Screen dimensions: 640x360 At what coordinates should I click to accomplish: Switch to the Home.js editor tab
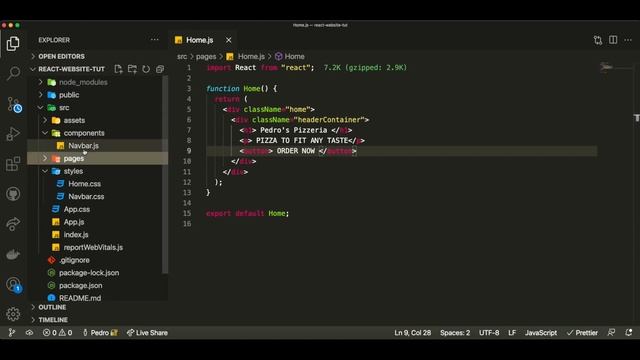(x=200, y=40)
